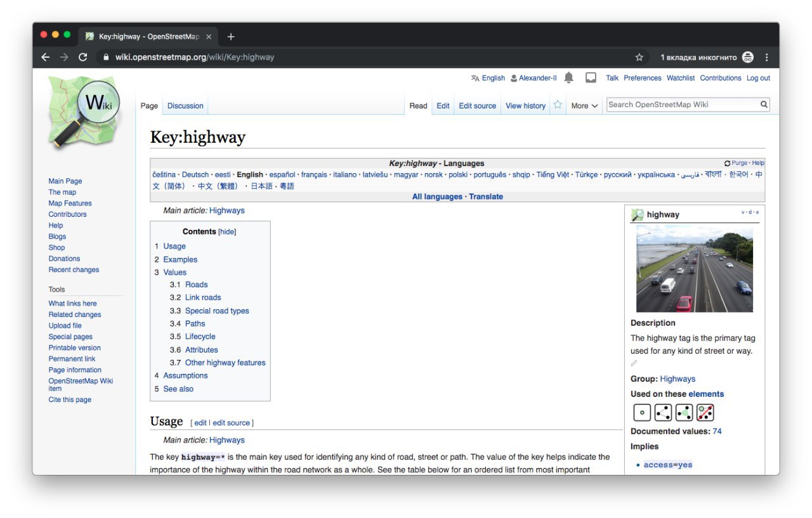This screenshot has width=812, height=518.
Task: Jump to Special road types section
Action: click(x=216, y=311)
